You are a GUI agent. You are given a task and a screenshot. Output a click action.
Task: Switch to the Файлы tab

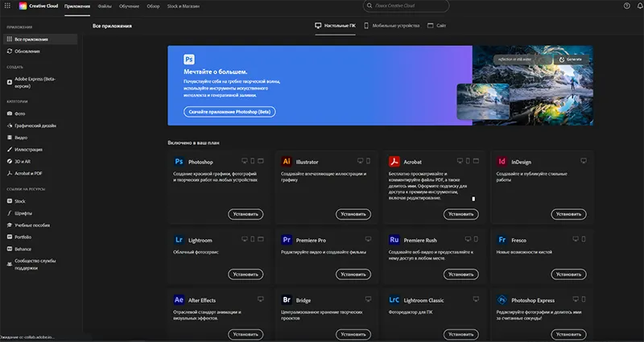105,6
